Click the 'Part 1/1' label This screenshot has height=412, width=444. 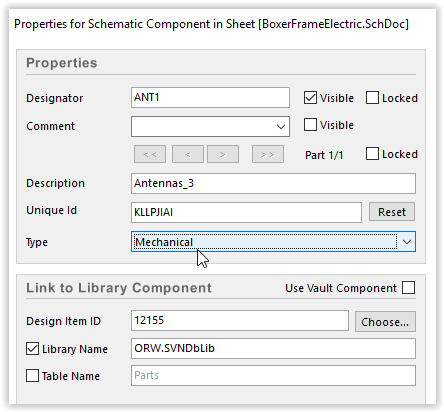click(x=324, y=155)
